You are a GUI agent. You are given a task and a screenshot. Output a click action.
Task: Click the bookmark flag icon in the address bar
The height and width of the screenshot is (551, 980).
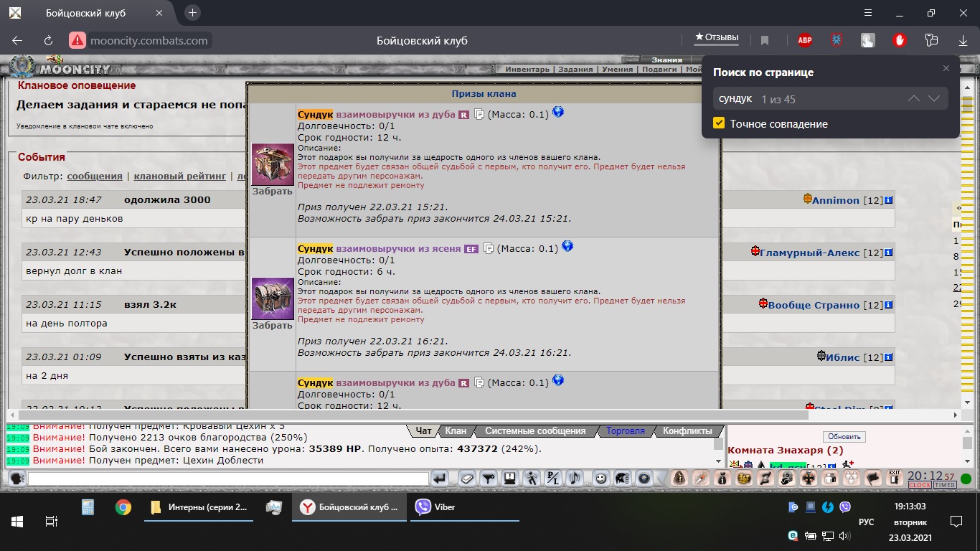[765, 41]
